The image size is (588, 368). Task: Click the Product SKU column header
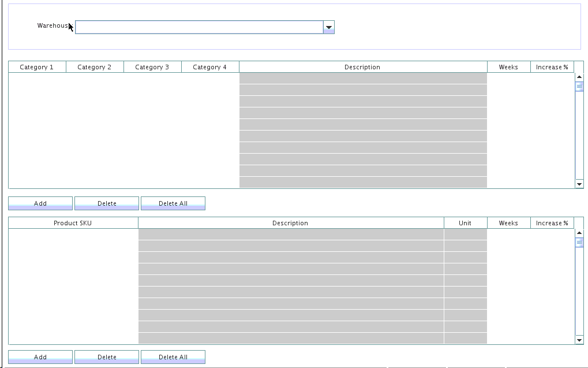(x=73, y=223)
